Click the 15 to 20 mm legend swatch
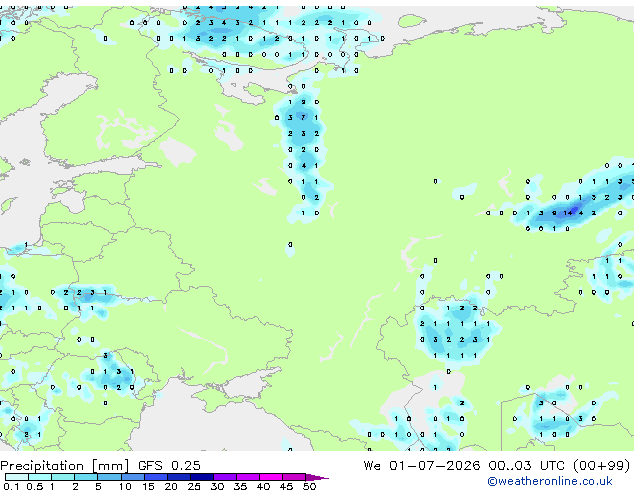 tap(156, 477)
